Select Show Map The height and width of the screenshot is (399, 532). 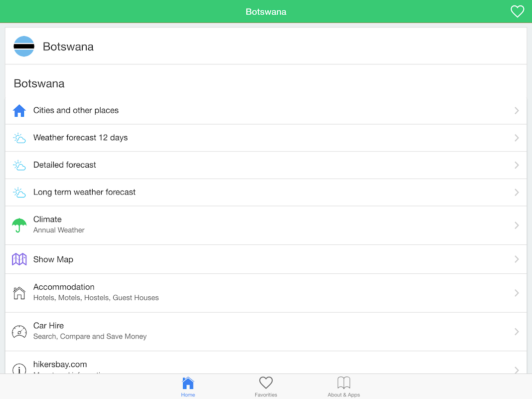pyautogui.click(x=266, y=259)
